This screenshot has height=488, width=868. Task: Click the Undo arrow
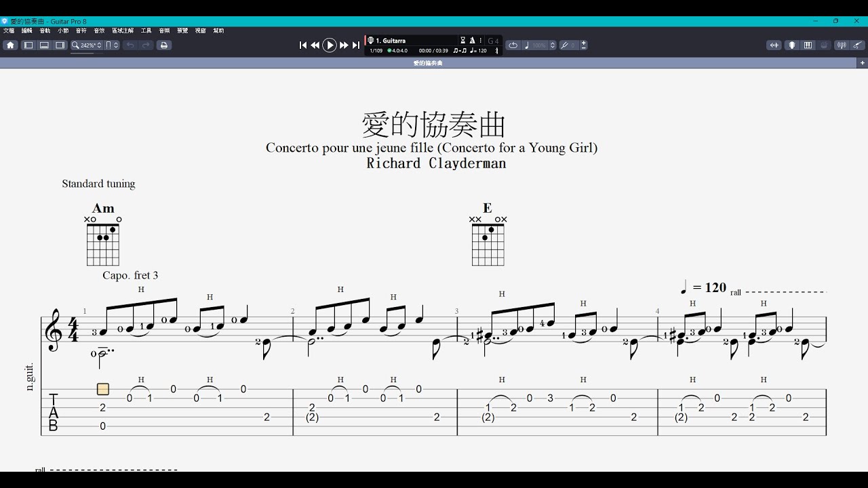[x=130, y=45]
